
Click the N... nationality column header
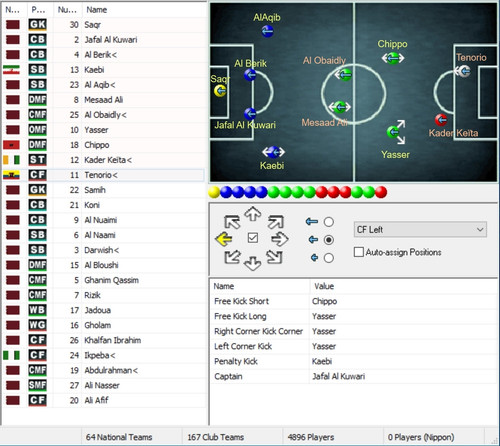(14, 10)
